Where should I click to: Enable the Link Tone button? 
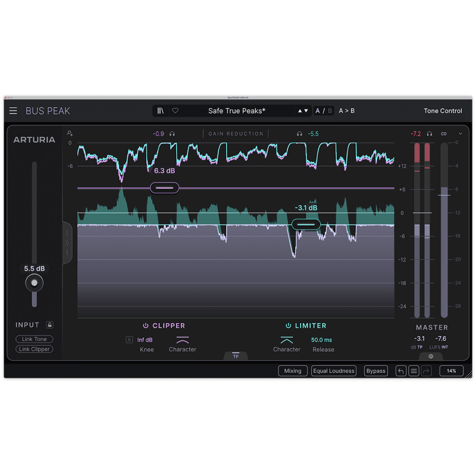tap(35, 339)
